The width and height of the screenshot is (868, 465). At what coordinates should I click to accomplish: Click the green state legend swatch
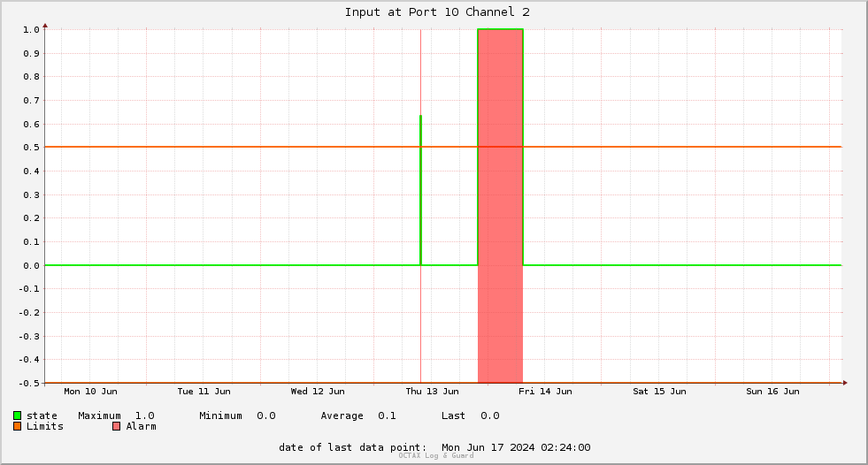(x=17, y=415)
